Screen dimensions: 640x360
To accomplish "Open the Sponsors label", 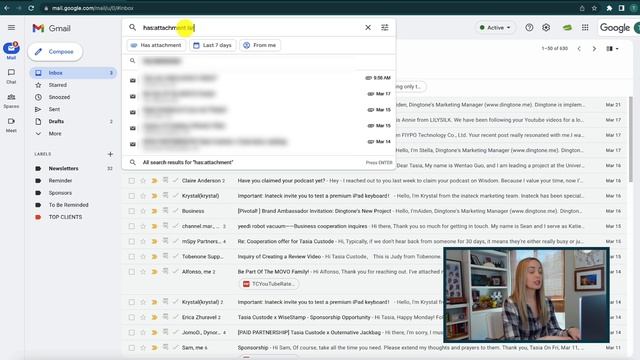I will click(60, 193).
